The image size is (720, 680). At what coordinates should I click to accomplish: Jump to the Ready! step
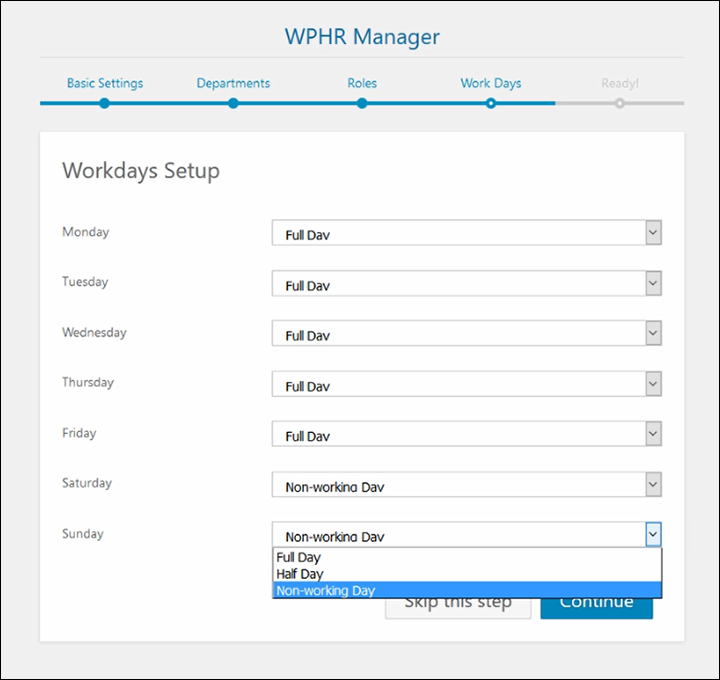click(x=620, y=83)
